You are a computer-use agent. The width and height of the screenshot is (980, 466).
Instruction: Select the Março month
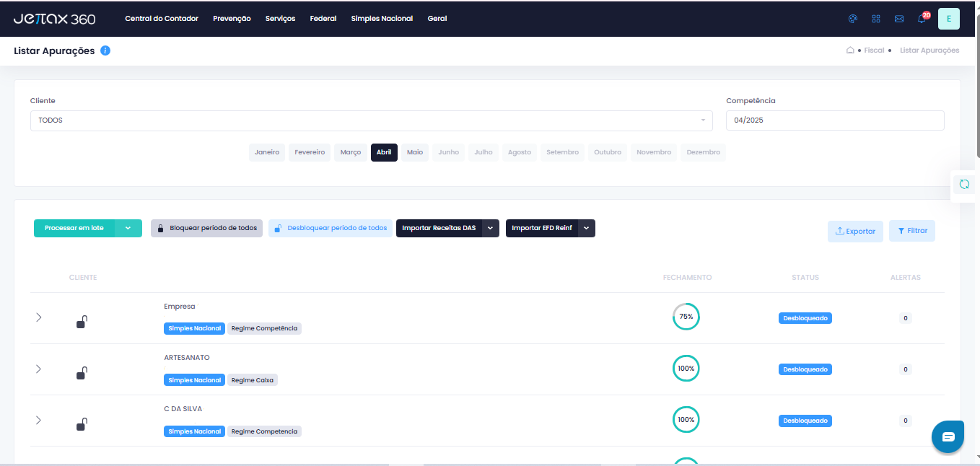pyautogui.click(x=351, y=152)
